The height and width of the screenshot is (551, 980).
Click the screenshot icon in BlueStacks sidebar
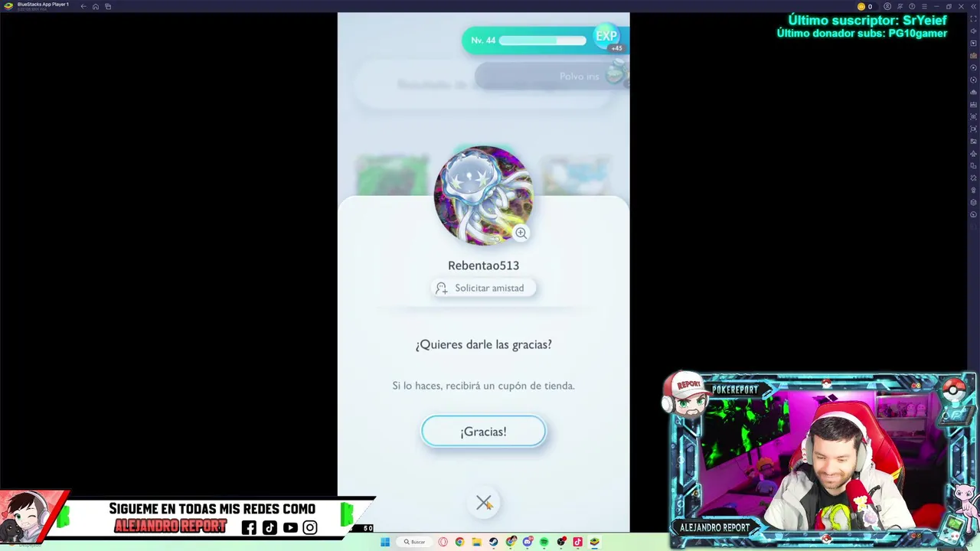tap(973, 117)
